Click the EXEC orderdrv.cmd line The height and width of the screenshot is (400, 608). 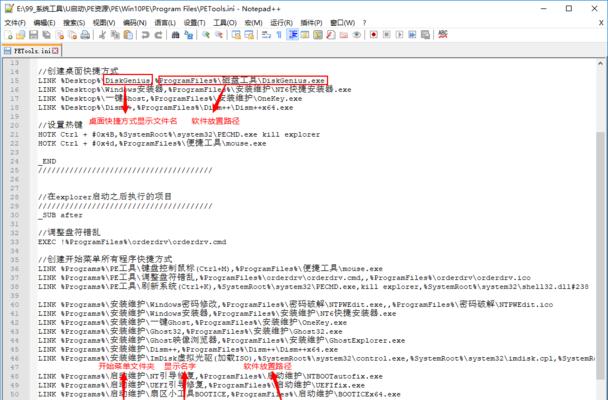(x=132, y=242)
